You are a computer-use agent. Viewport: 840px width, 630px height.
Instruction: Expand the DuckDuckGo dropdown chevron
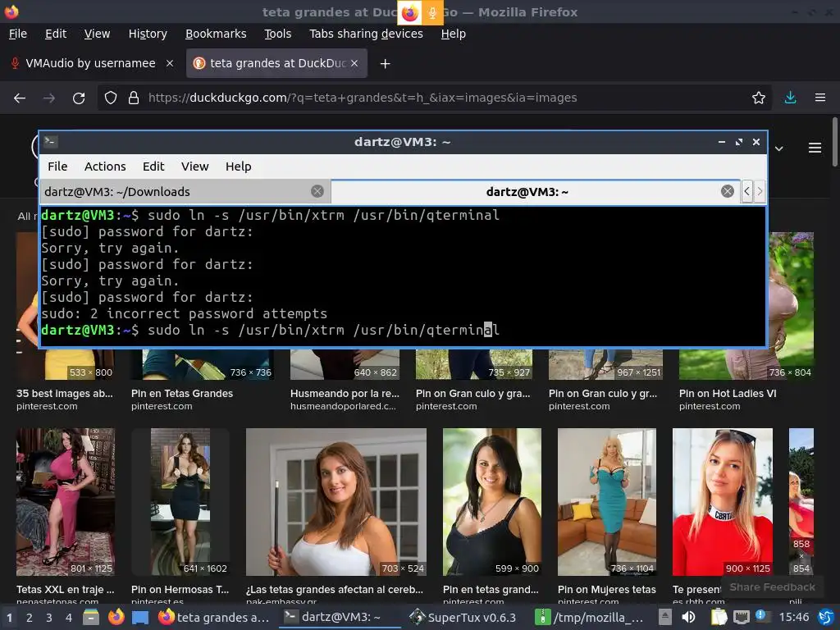(779, 148)
